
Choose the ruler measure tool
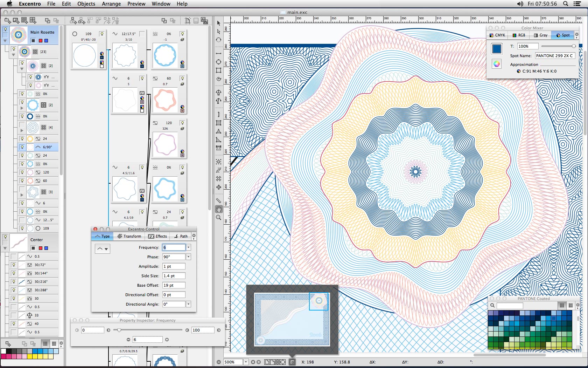pyautogui.click(x=219, y=200)
